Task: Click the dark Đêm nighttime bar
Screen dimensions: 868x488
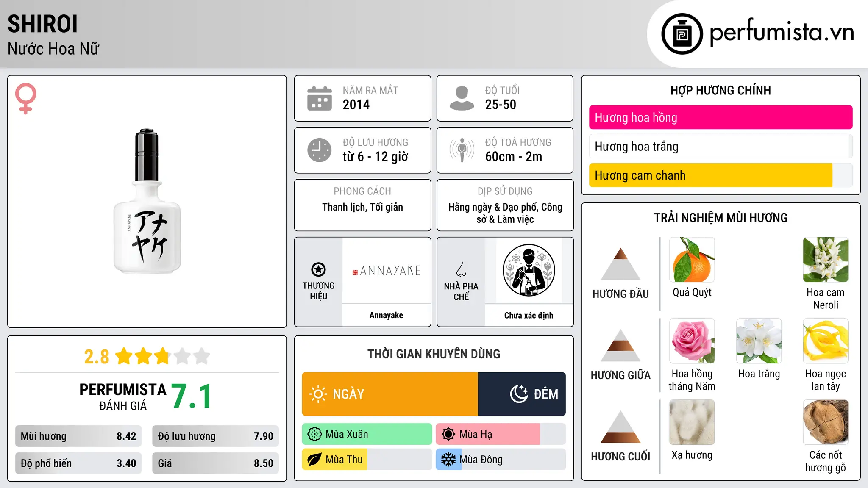Action: 522,394
